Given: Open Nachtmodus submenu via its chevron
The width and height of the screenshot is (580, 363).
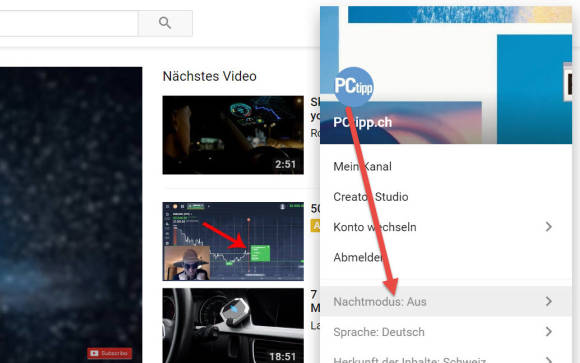Looking at the screenshot, I should [x=549, y=302].
